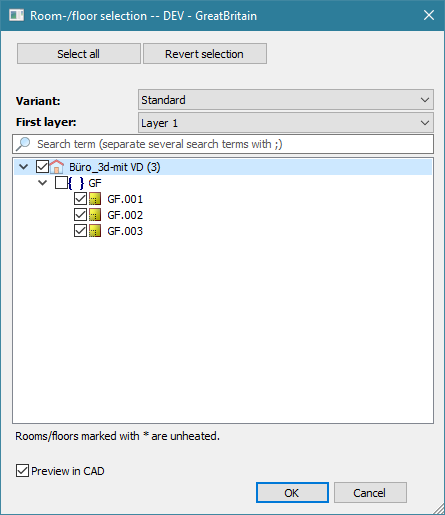Open the Variant dropdown showing Standard

pos(286,100)
